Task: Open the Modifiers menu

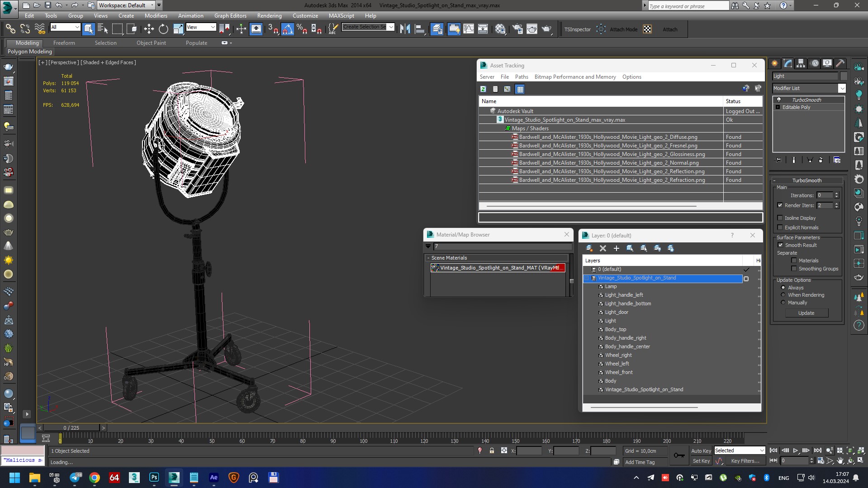Action: pyautogui.click(x=156, y=16)
